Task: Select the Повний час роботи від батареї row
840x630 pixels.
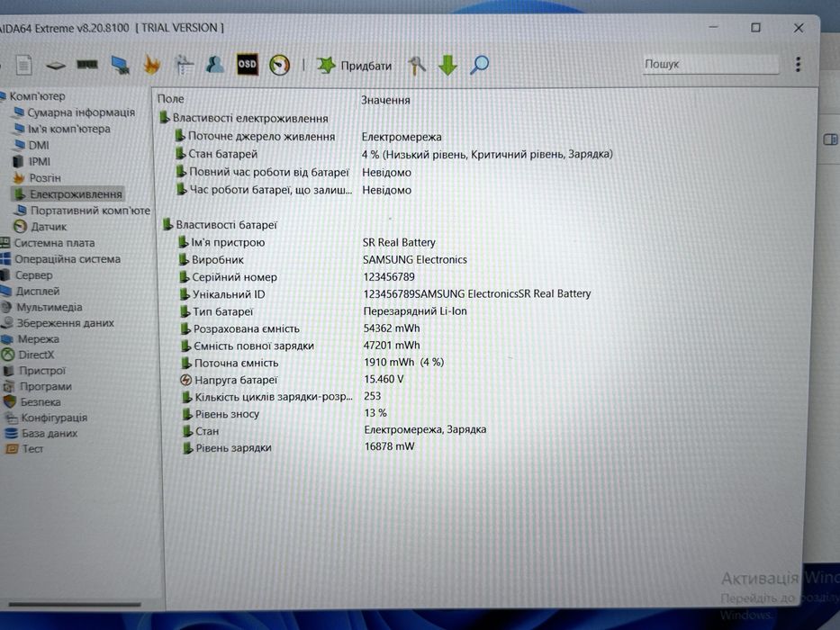Action: point(294,173)
